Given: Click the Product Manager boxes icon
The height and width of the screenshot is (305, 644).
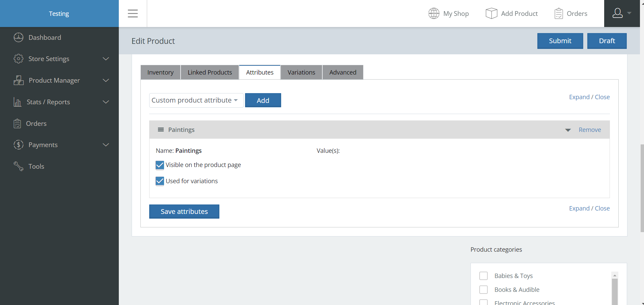Looking at the screenshot, I should pyautogui.click(x=19, y=80).
